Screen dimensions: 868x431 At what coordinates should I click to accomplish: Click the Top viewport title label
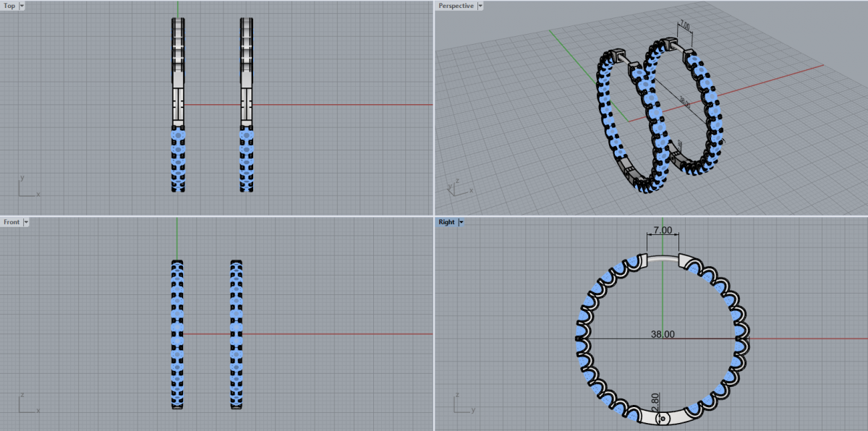[9, 6]
